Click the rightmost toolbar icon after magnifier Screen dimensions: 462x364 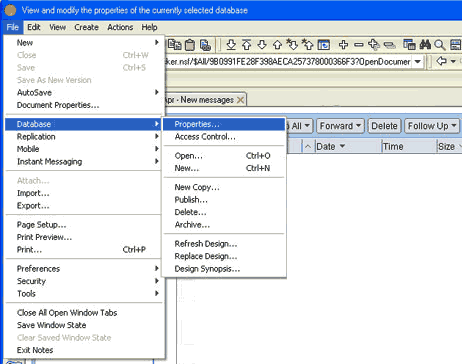coord(455,44)
